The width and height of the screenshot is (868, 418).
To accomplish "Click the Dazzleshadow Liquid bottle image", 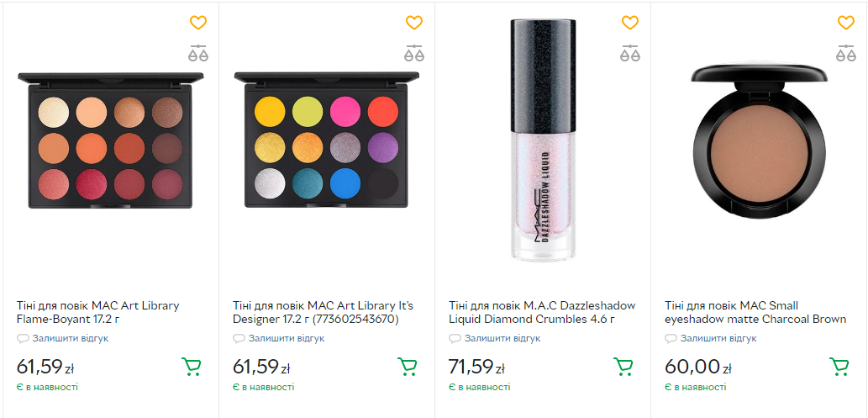I will (x=542, y=139).
